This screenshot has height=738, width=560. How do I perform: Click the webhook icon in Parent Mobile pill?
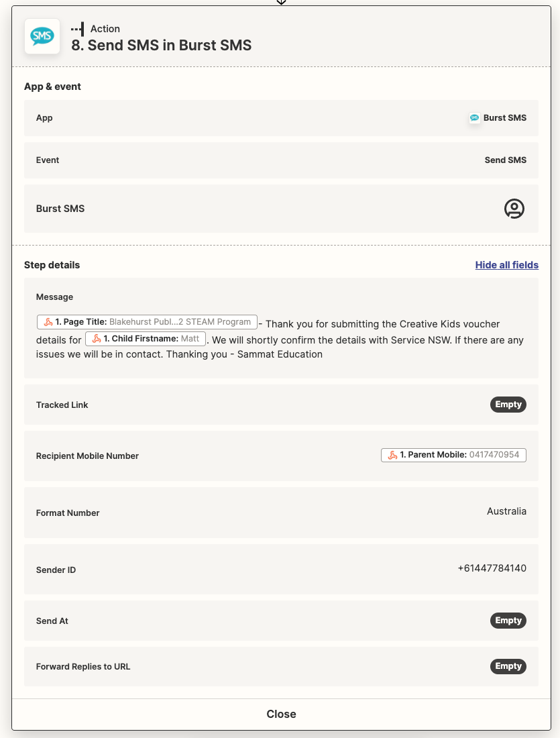coord(392,455)
